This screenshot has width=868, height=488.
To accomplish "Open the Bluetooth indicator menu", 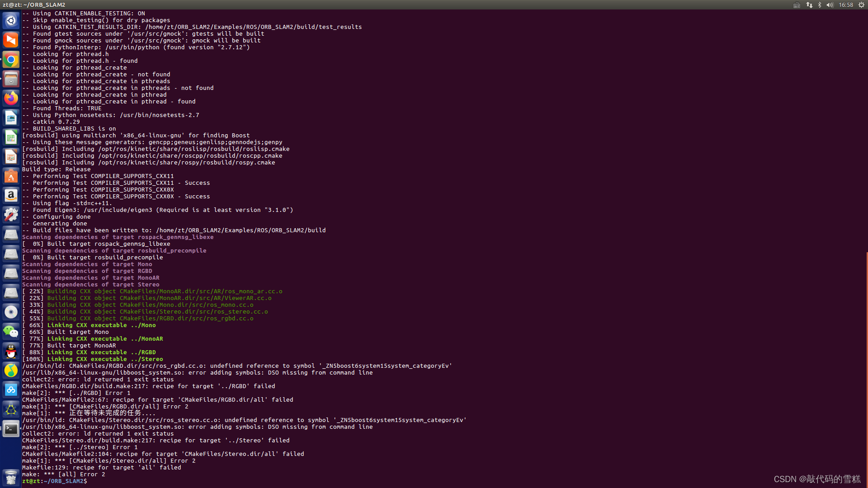I will (820, 5).
